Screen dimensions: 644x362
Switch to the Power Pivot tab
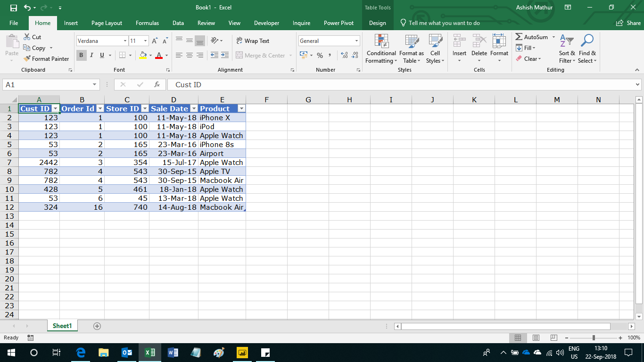coord(339,23)
